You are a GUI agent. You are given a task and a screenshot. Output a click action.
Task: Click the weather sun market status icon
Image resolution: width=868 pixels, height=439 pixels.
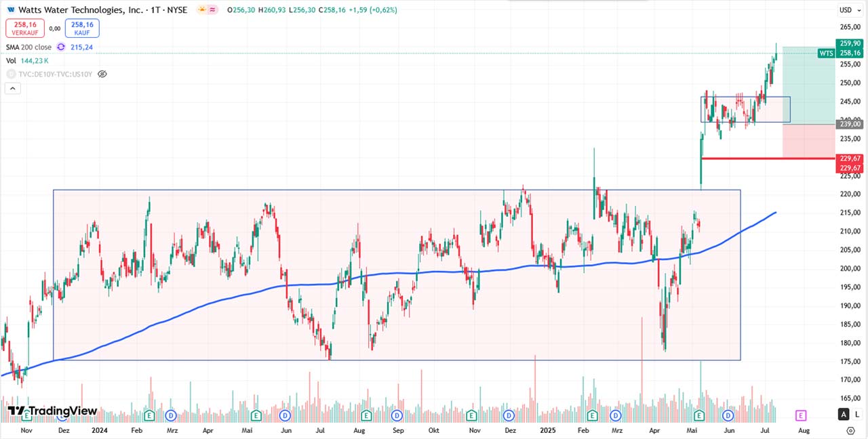click(201, 10)
